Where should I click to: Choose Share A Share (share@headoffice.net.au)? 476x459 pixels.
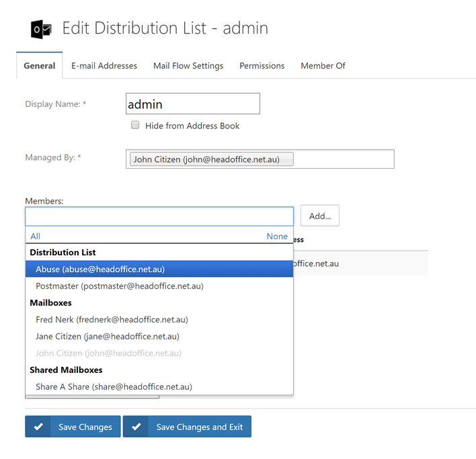159,386
